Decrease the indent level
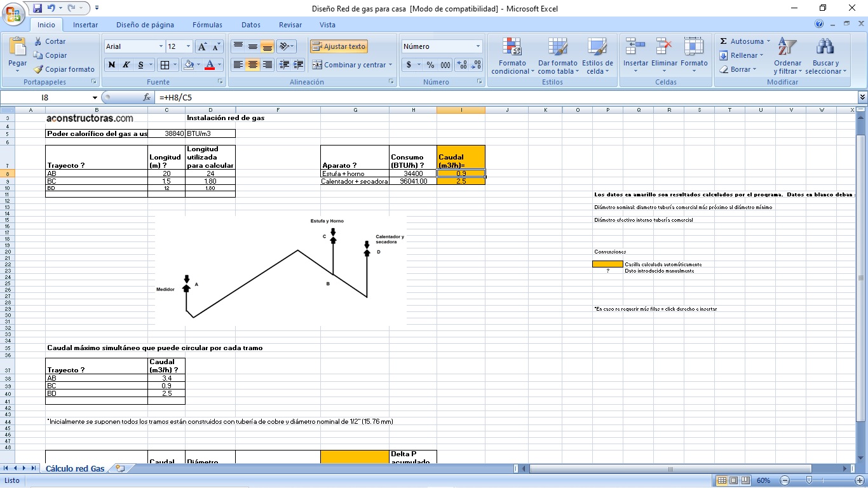868x488 pixels. (284, 65)
